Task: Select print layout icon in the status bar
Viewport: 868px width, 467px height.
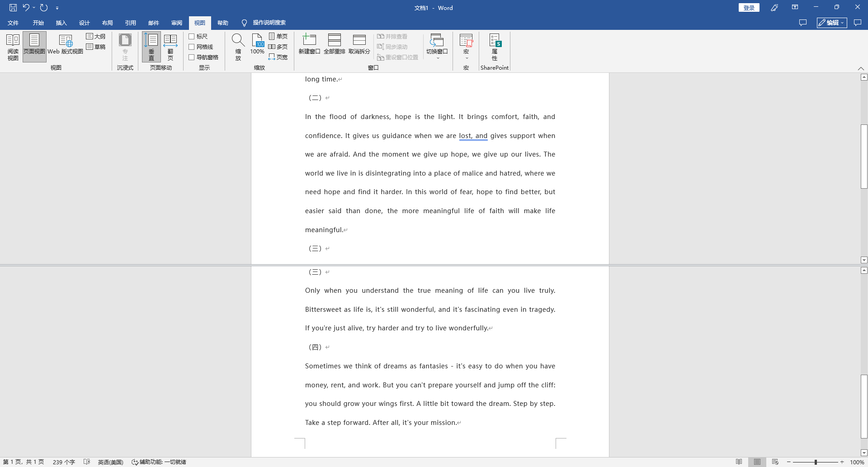Action: tap(757, 462)
